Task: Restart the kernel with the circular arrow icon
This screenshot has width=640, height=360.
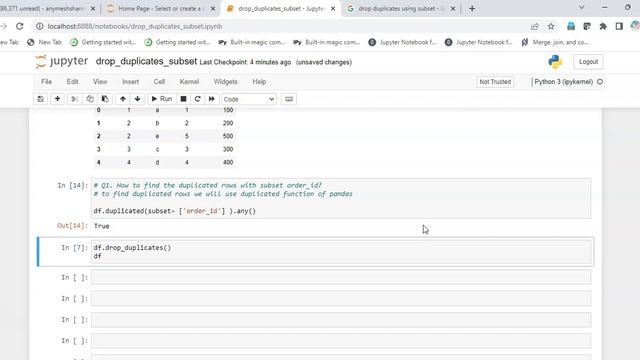Action: coord(198,99)
